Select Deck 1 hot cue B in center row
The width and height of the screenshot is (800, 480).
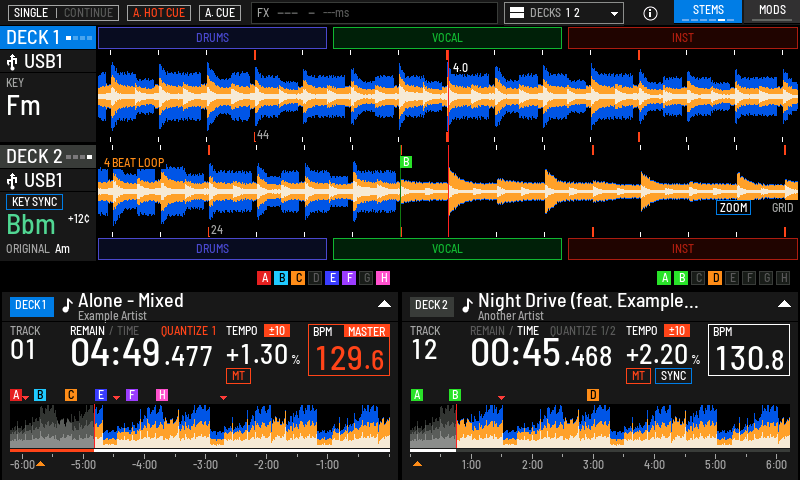pyautogui.click(x=281, y=278)
